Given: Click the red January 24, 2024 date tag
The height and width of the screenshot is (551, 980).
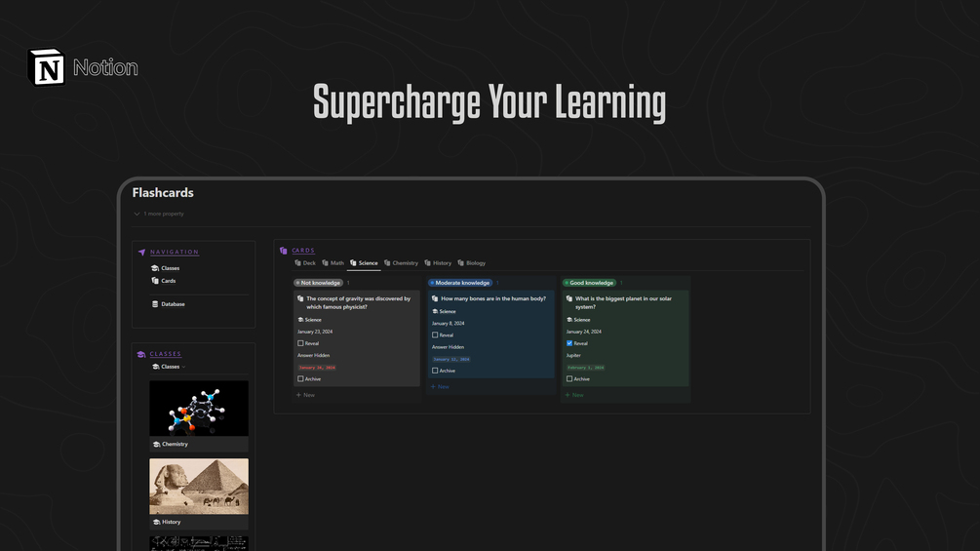Looking at the screenshot, I should (317, 368).
